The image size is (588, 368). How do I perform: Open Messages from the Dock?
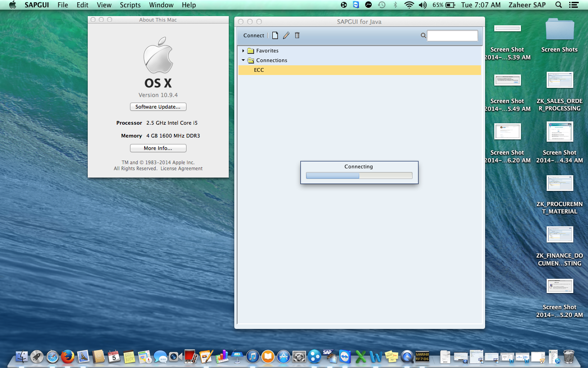[160, 356]
